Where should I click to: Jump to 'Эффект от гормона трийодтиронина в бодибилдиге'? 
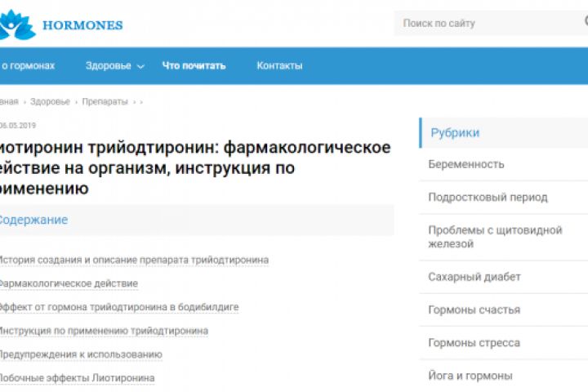(x=119, y=307)
